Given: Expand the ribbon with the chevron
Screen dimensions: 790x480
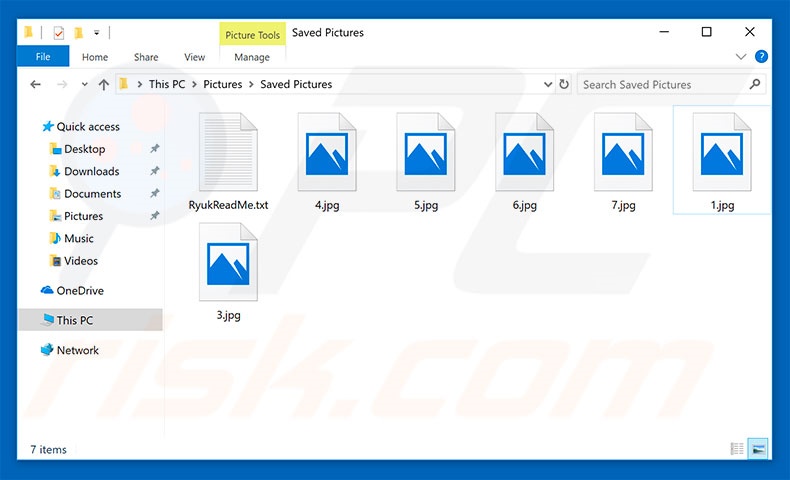Looking at the screenshot, I should pos(741,56).
